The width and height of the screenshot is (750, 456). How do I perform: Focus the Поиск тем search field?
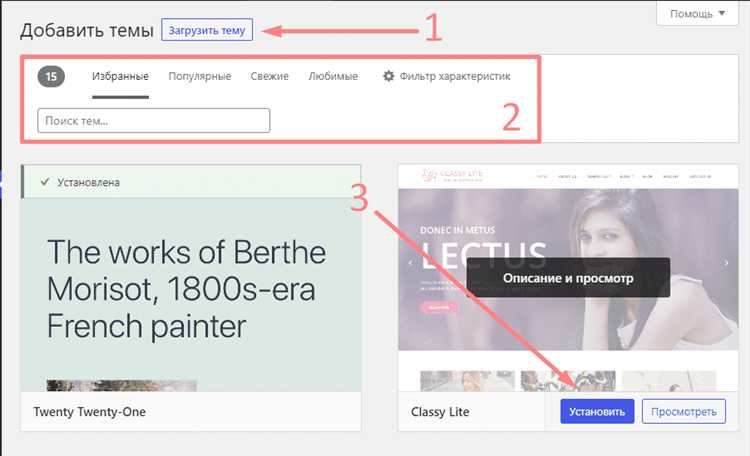154,121
